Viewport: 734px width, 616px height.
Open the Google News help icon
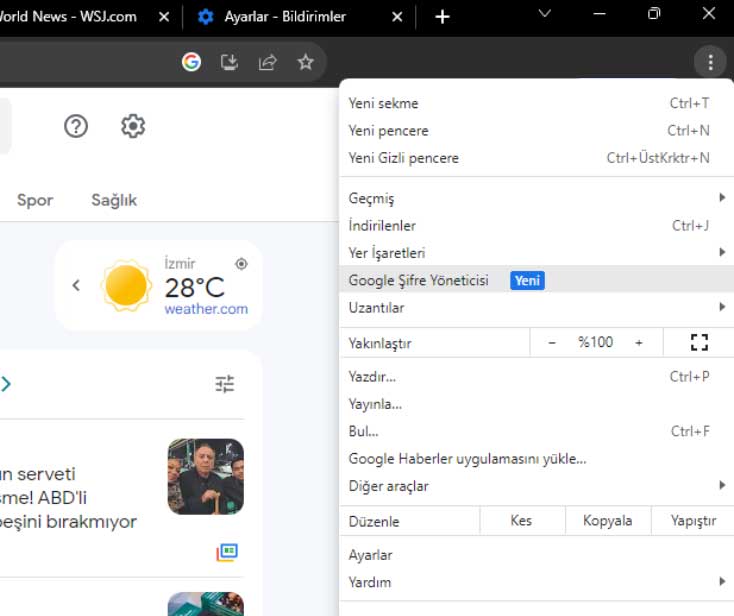point(76,126)
